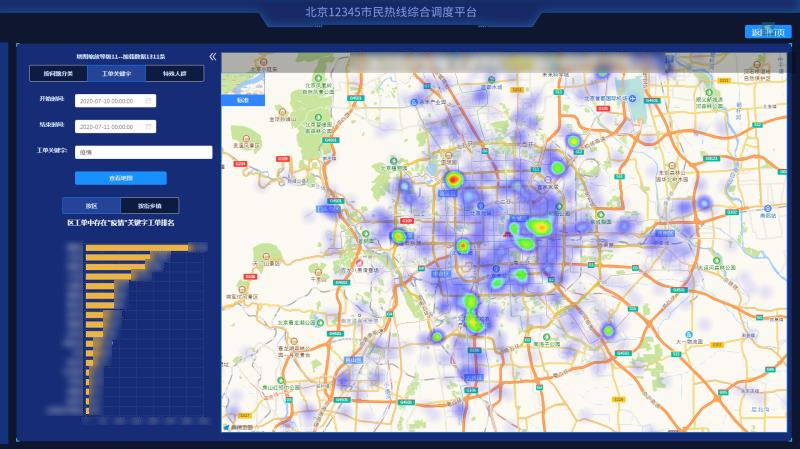Viewport: 800px width, 449px height.
Task: Open calendar icon in start time field
Action: click(x=149, y=101)
